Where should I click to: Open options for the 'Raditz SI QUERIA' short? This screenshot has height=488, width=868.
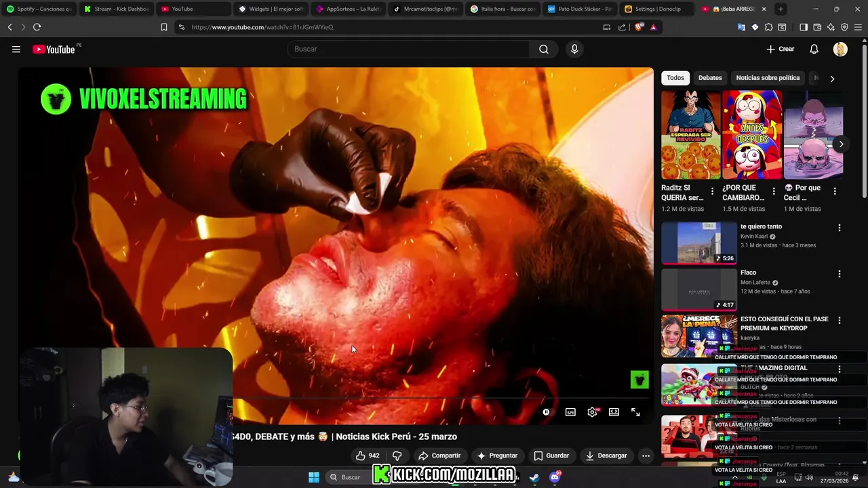(712, 192)
